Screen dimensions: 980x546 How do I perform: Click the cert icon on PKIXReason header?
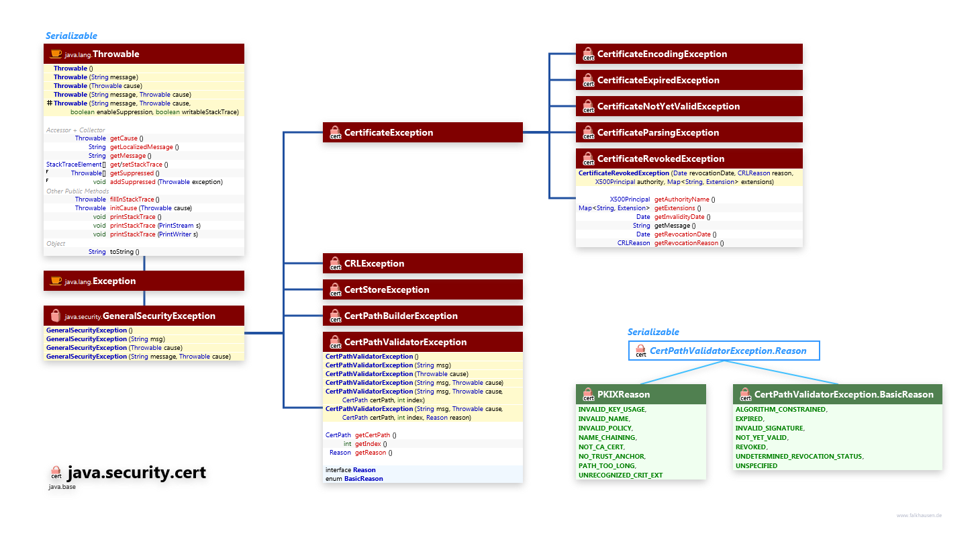(x=589, y=394)
